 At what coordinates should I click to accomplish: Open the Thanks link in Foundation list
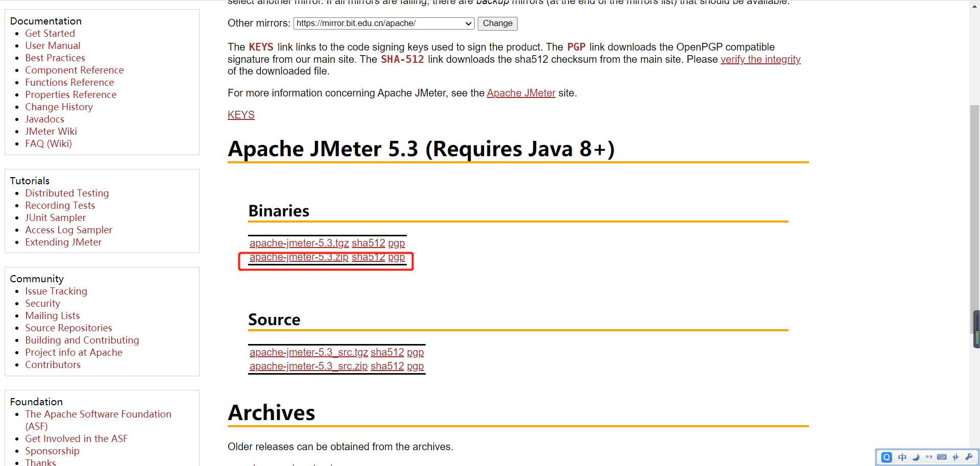(41, 462)
